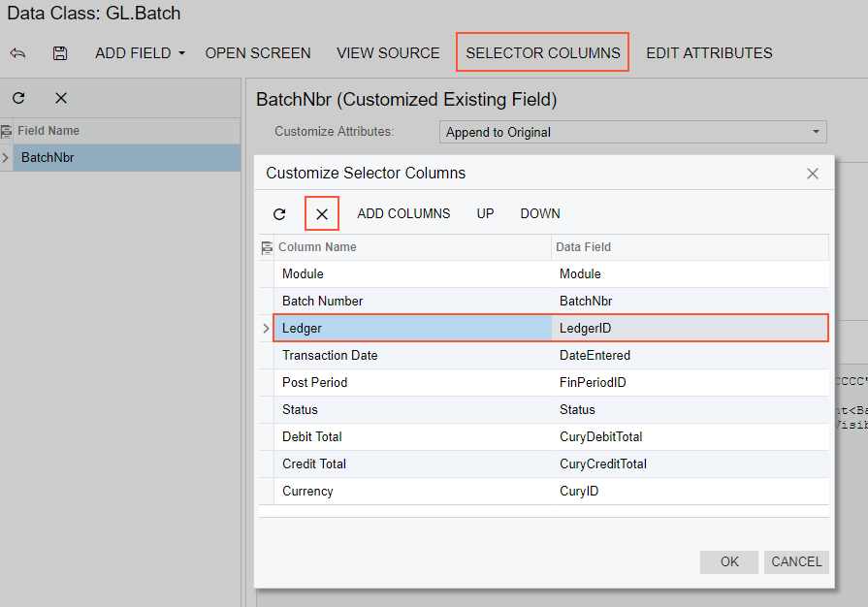This screenshot has height=607, width=868.
Task: Delete the selected Ledger column row
Action: pos(322,214)
